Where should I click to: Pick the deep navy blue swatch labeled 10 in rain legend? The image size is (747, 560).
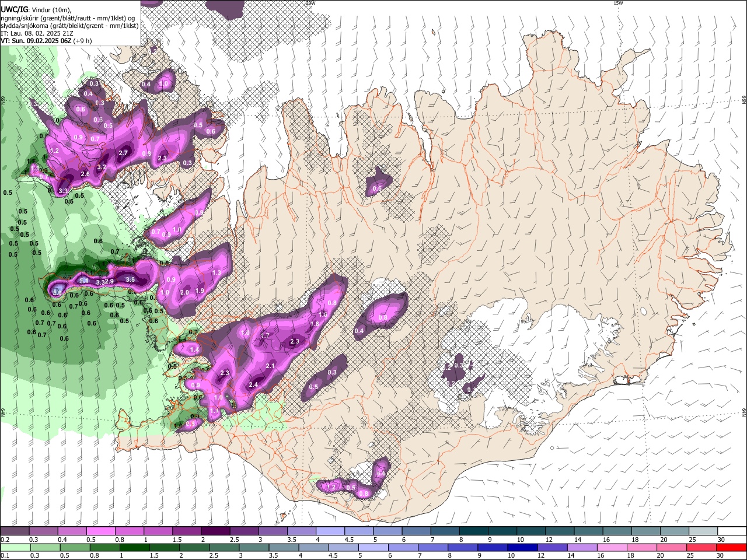522,548
